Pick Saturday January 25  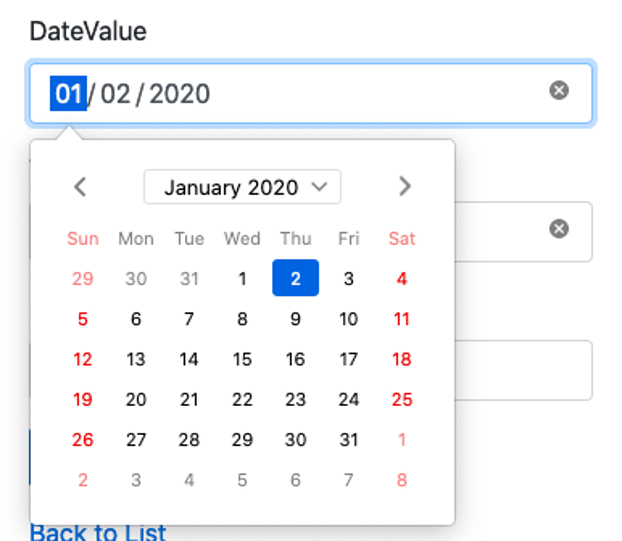(402, 399)
